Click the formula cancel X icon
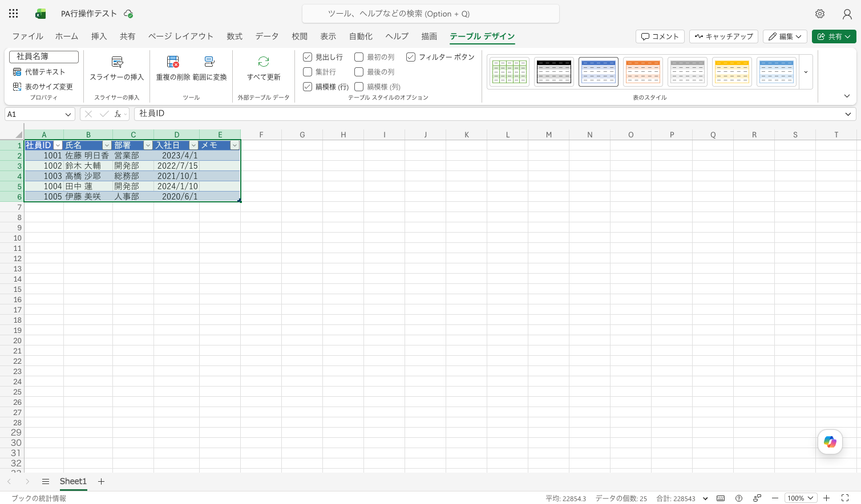This screenshot has height=504, width=861. pyautogui.click(x=88, y=114)
